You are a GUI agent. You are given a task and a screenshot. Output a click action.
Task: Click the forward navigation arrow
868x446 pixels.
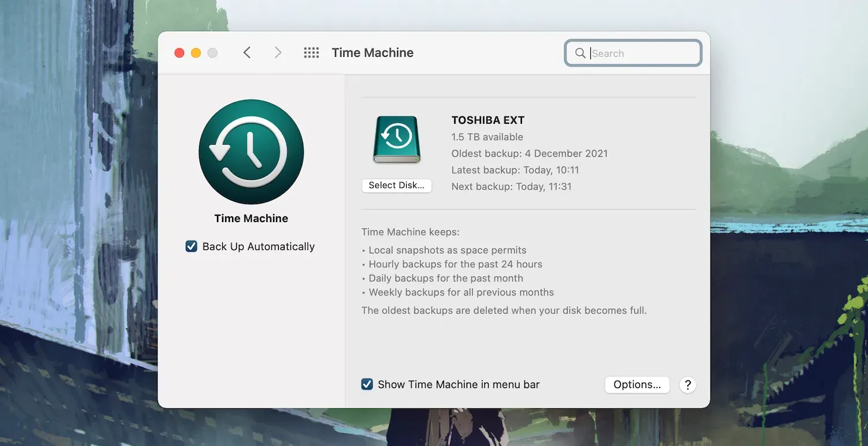[278, 52]
